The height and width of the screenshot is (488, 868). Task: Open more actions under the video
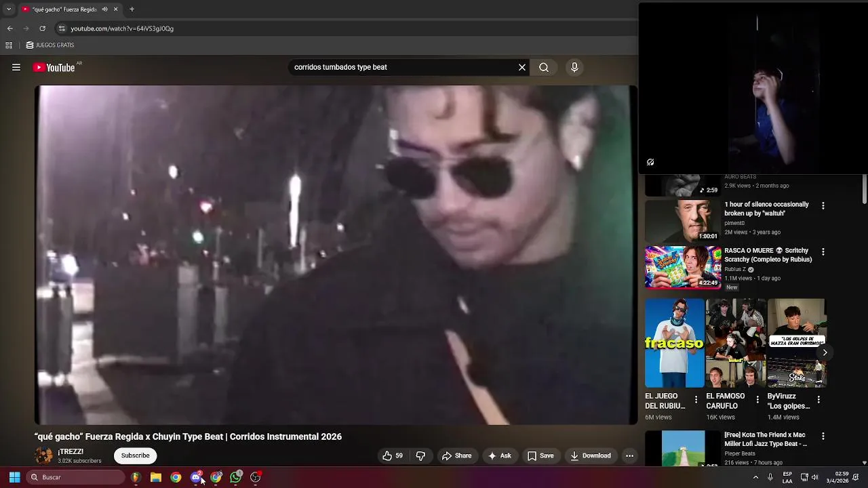[629, 455]
